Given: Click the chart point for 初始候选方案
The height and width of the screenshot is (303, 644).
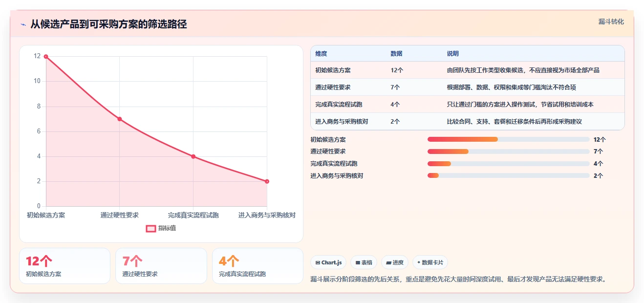Looking at the screenshot, I should (x=46, y=57).
